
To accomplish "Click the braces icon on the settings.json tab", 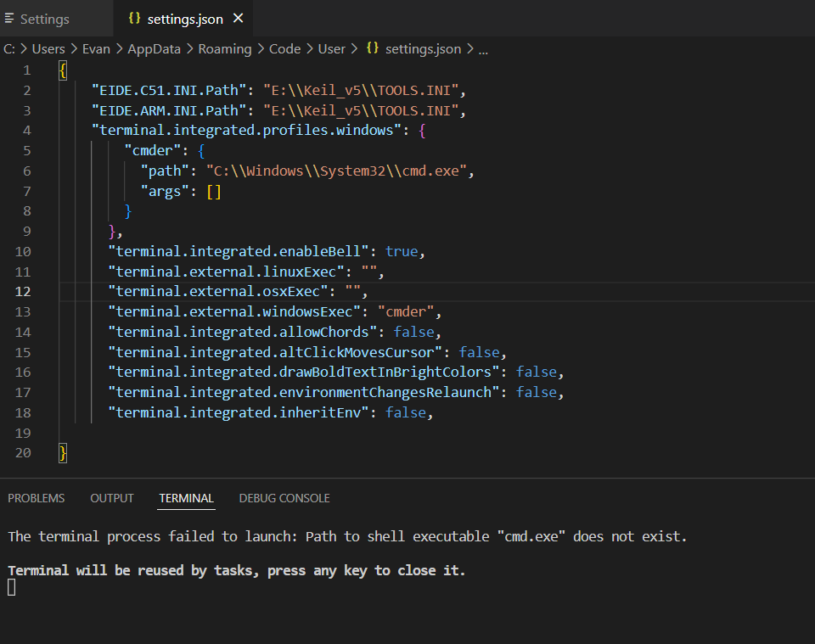I will tap(132, 17).
